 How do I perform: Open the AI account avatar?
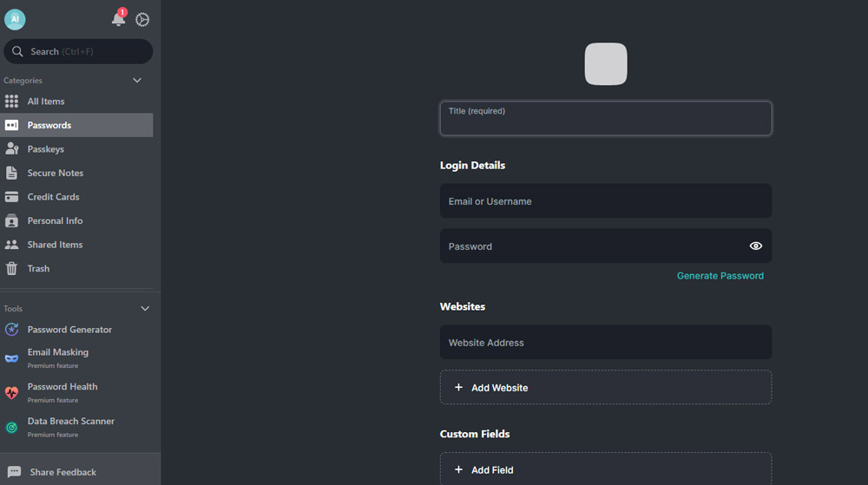point(15,19)
